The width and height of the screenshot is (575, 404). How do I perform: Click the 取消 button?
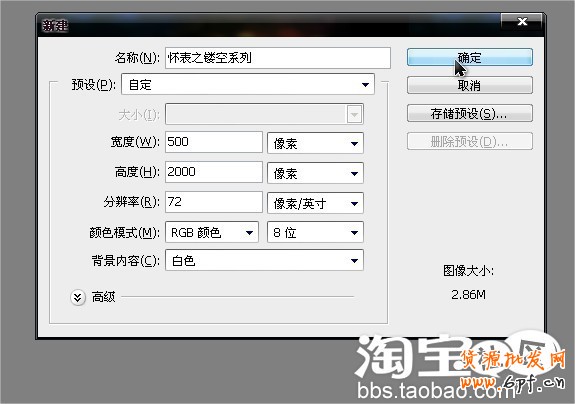(469, 85)
